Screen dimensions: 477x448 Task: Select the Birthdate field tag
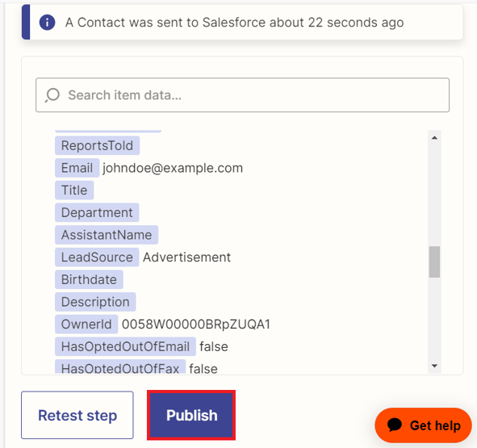[x=89, y=279]
